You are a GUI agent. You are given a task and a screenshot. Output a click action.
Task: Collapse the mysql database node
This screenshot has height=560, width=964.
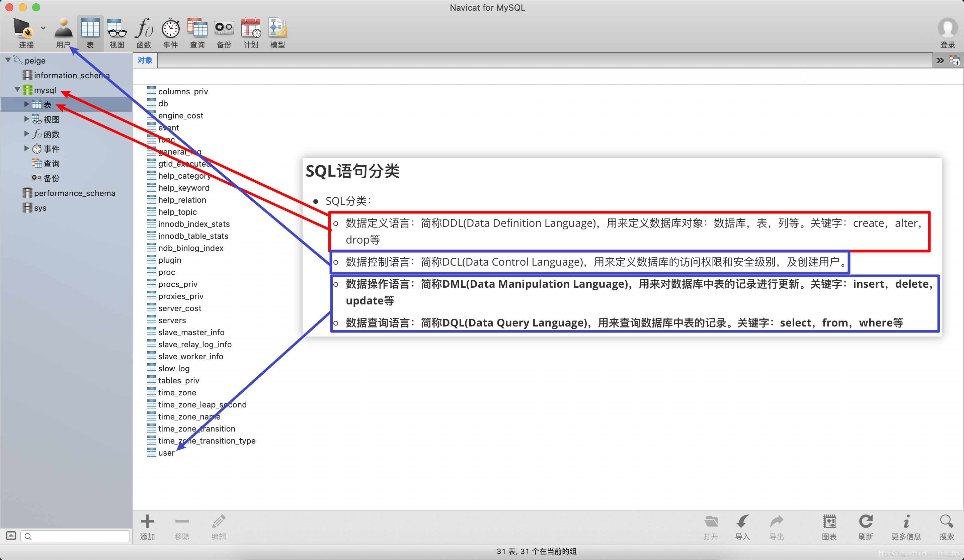17,89
